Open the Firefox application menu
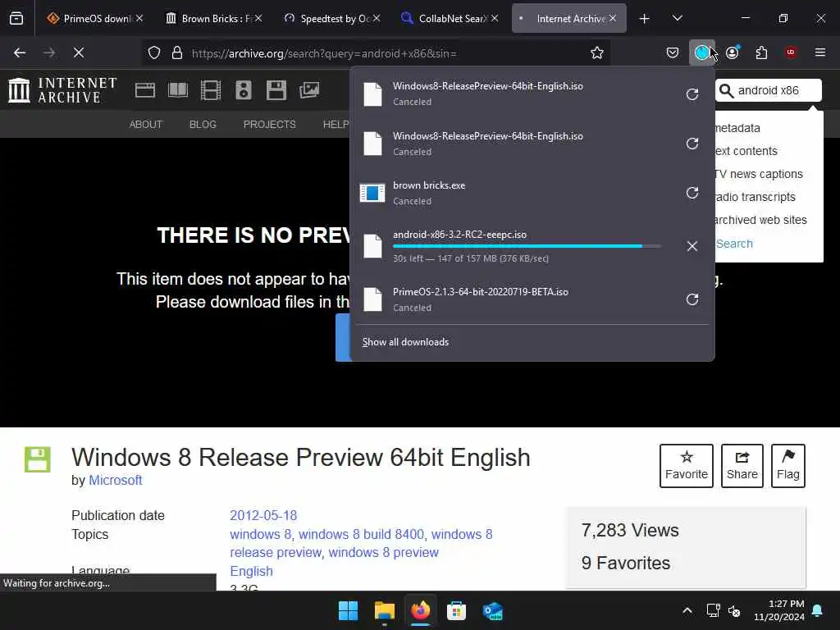The height and width of the screenshot is (630, 840). (820, 52)
